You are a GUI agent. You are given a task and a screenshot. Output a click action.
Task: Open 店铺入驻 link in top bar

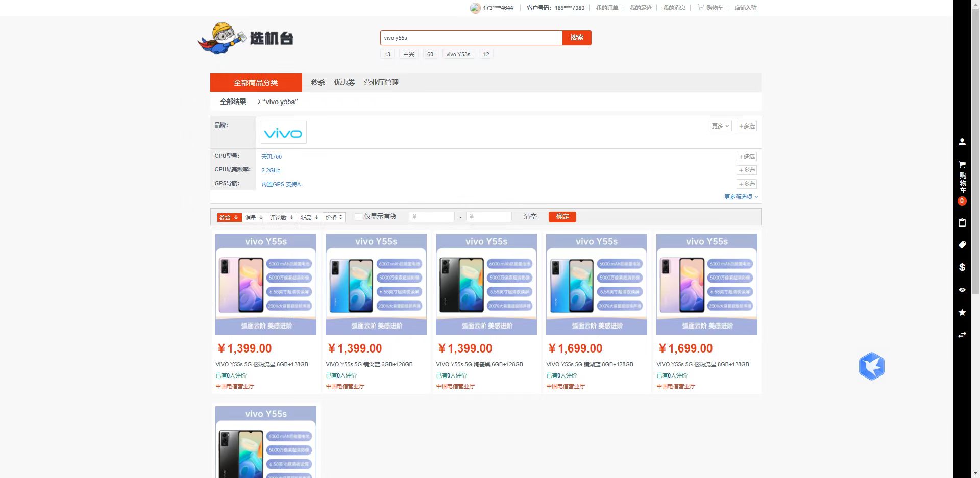click(x=746, y=8)
